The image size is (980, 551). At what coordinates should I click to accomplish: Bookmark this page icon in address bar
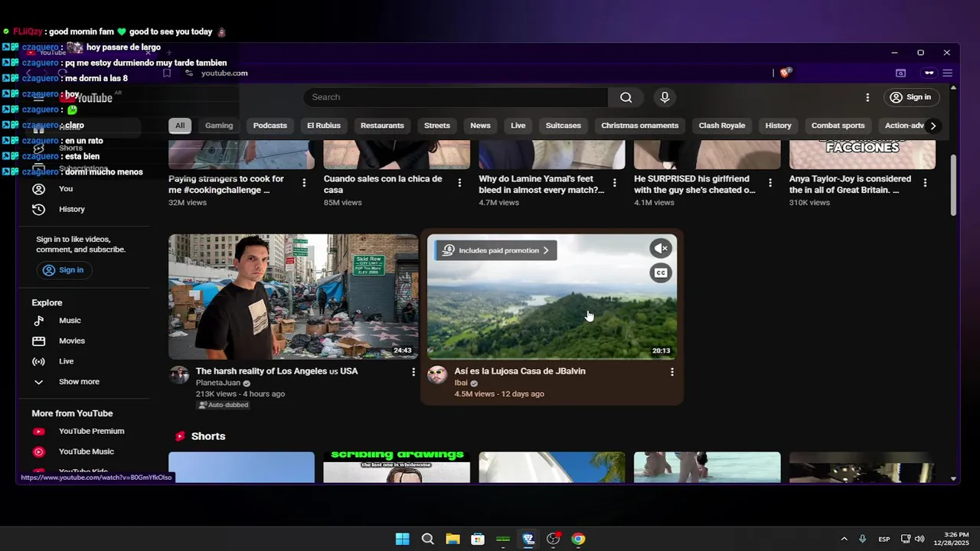point(166,73)
